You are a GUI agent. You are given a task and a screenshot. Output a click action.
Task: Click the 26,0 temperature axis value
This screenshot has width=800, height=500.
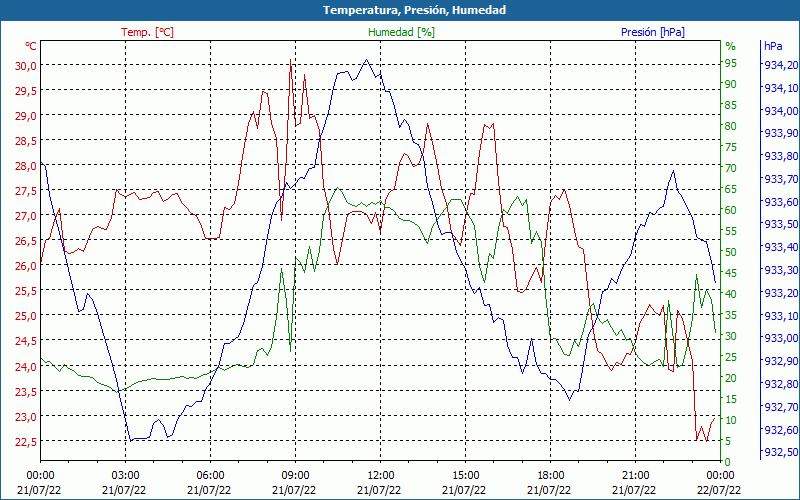27,266
